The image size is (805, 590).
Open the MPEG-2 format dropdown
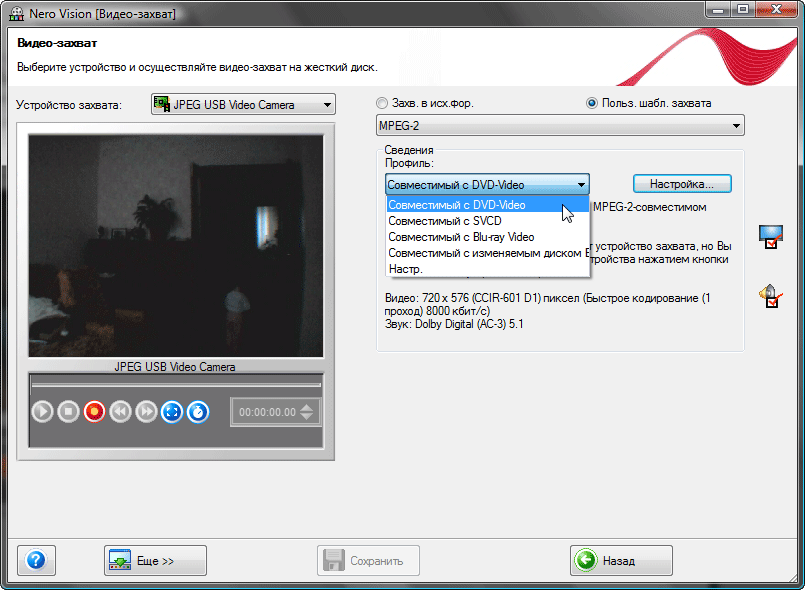560,125
